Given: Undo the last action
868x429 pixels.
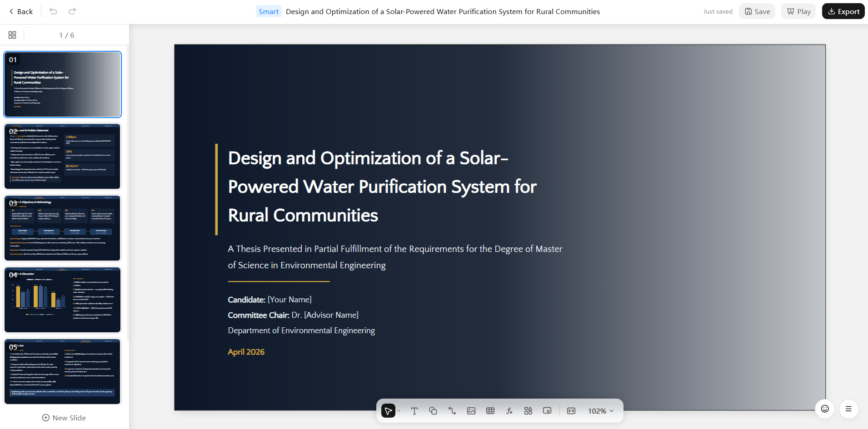Looking at the screenshot, I should (53, 11).
